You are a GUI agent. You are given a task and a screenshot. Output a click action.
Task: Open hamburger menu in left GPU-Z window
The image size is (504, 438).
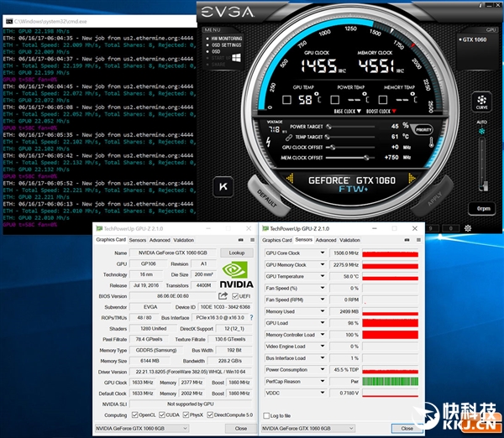pyautogui.click(x=252, y=240)
